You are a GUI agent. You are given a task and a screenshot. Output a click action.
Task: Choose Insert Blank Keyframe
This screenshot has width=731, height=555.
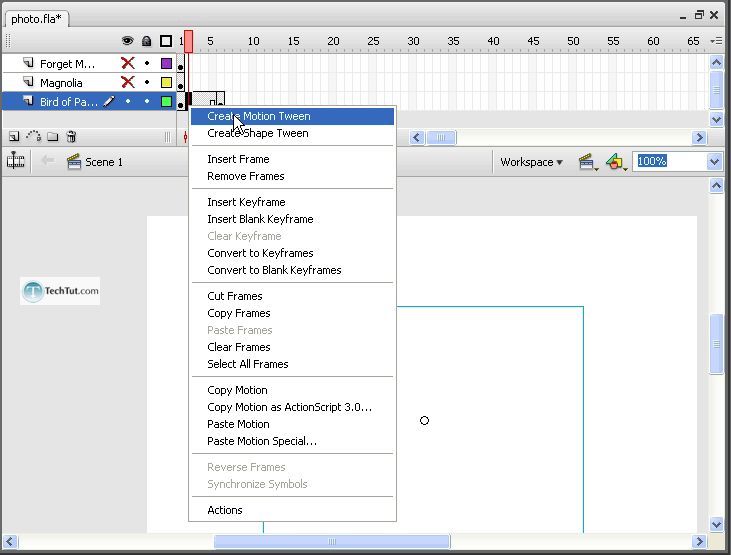(x=292, y=219)
